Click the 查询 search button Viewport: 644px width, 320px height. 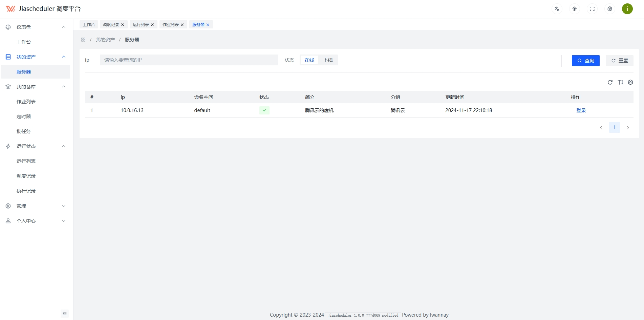coord(585,60)
